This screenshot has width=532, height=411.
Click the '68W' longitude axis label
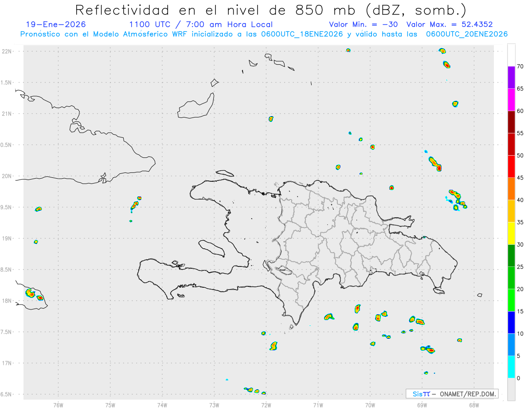[474, 405]
